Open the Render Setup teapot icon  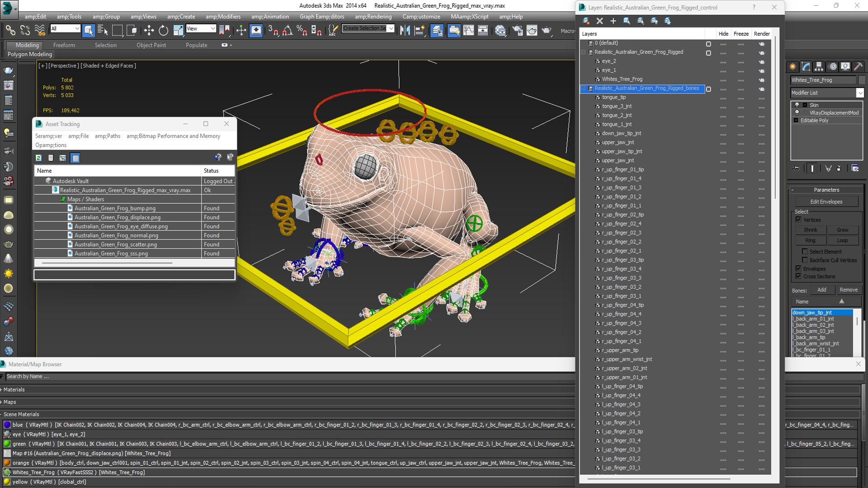(517, 30)
